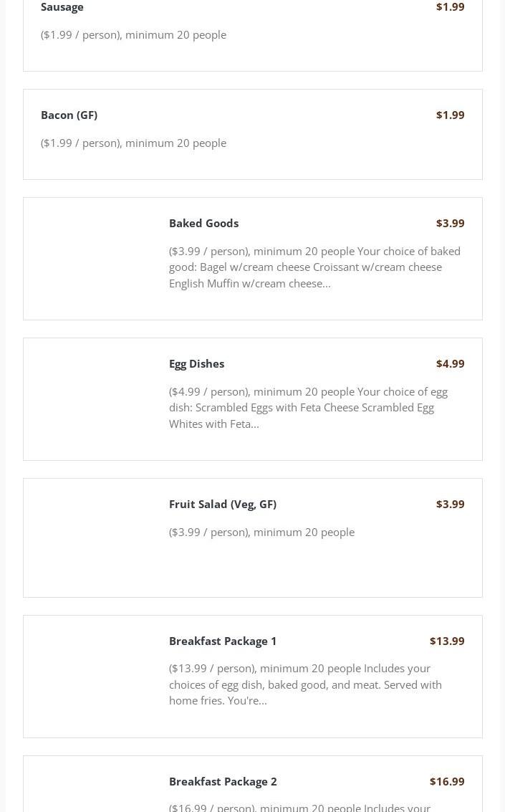The width and height of the screenshot is (505, 812).
Task: Select the description under Fruit Salad
Action: click(x=261, y=532)
